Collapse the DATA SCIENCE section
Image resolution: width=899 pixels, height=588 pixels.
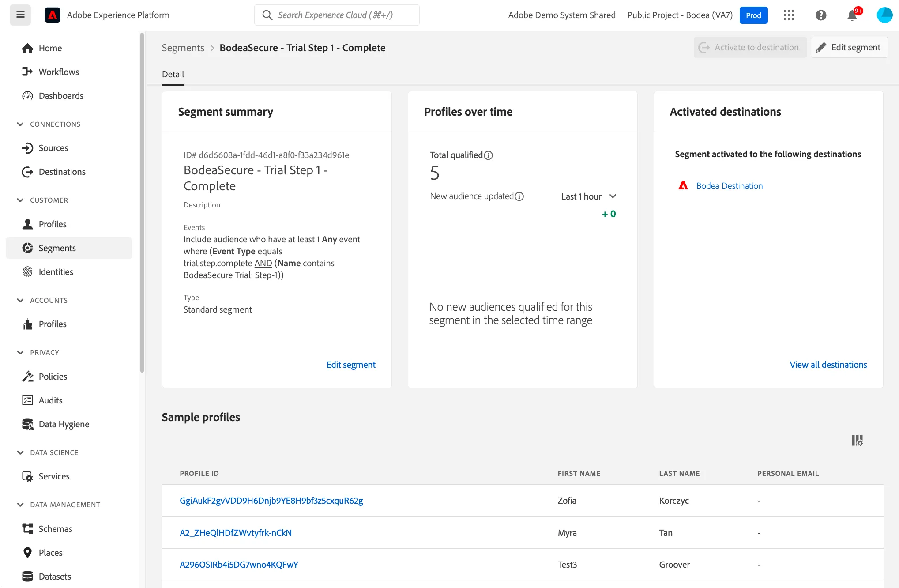[x=48, y=452]
